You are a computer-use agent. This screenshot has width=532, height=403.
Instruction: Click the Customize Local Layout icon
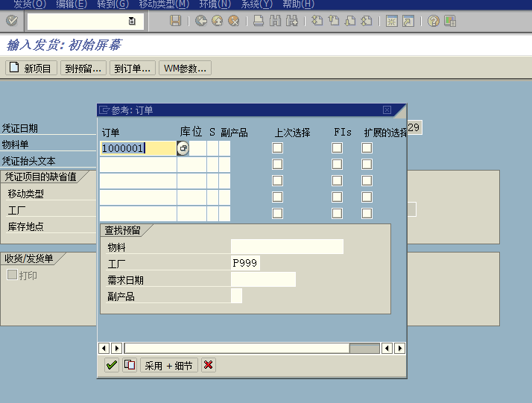click(x=450, y=21)
